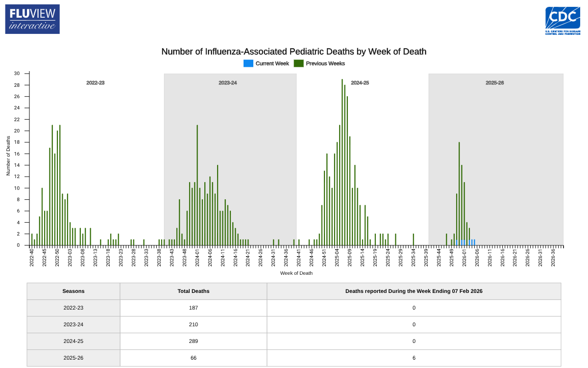Screen dimensions: 588x368
Task: Select the 18-death peak bar in 2025-26
Action: tap(459, 193)
